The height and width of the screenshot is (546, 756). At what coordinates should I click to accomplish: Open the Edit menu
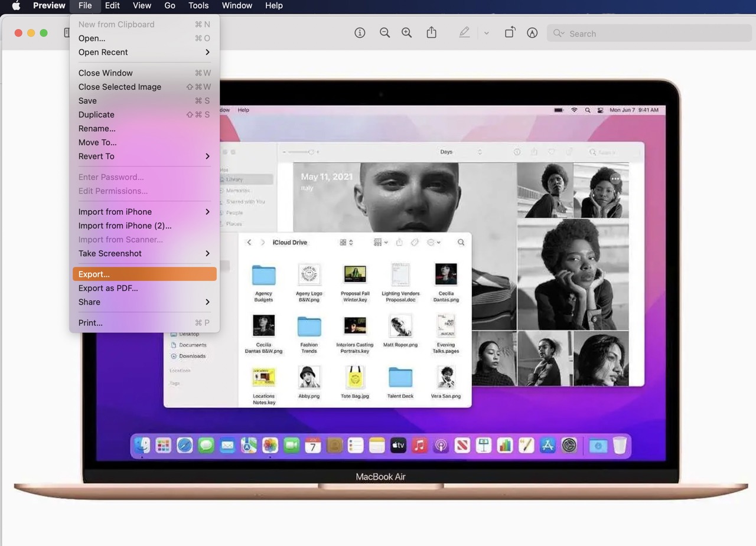pyautogui.click(x=112, y=6)
